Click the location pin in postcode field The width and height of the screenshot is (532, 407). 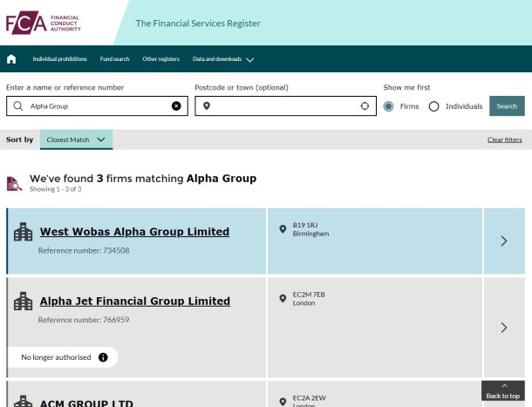coord(207,106)
